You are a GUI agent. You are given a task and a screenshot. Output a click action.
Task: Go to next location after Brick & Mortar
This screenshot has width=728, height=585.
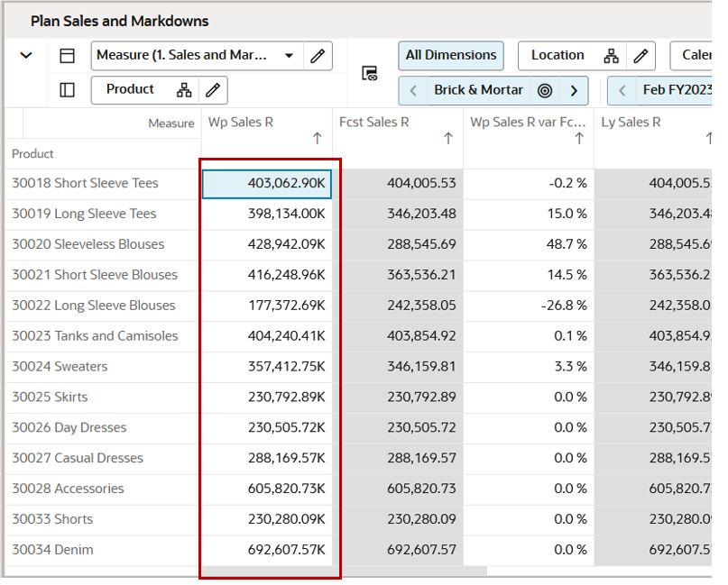pyautogui.click(x=574, y=90)
